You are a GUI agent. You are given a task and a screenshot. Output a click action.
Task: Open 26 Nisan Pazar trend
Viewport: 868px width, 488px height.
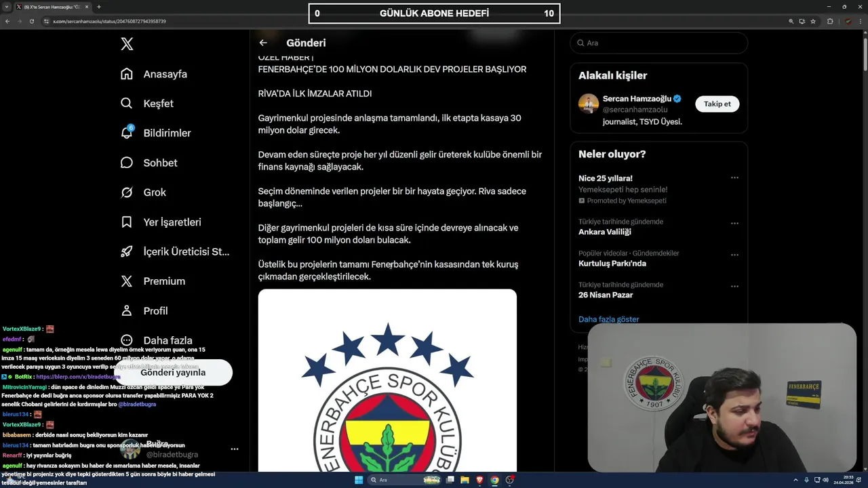point(606,295)
